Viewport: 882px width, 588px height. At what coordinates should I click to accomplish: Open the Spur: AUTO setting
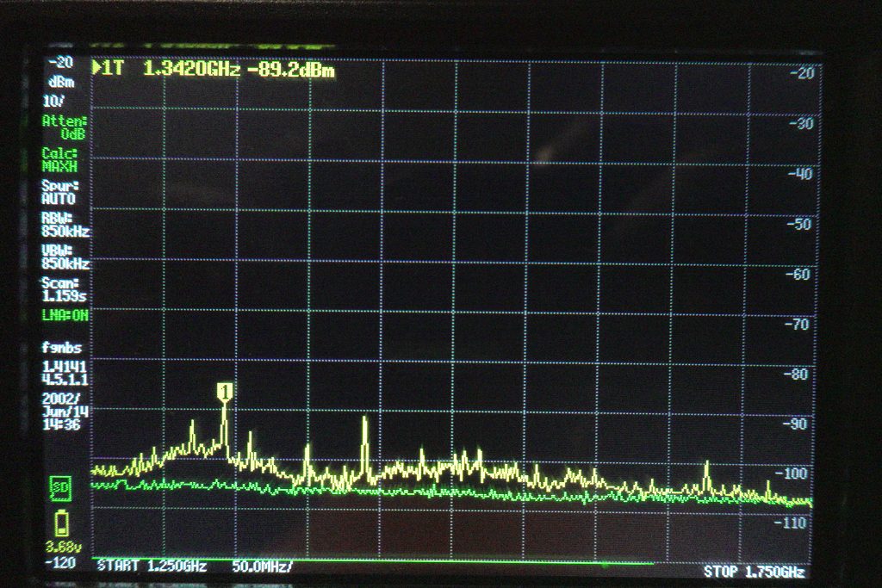(59, 192)
